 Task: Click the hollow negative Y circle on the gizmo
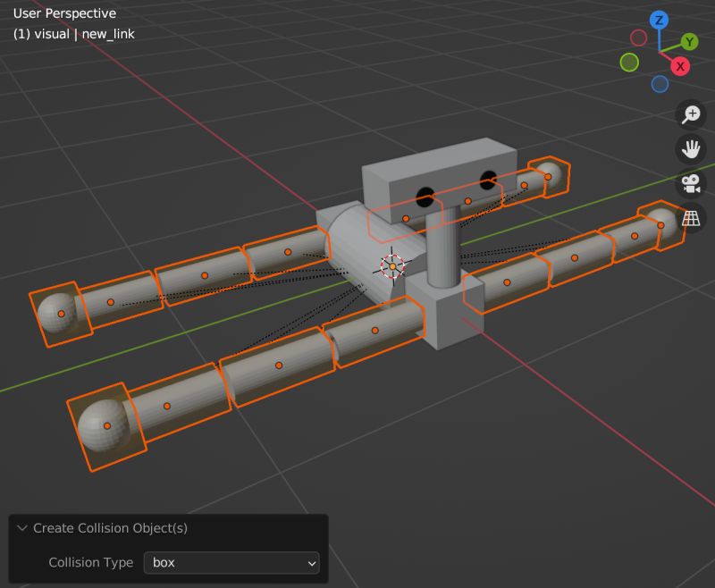point(628,62)
